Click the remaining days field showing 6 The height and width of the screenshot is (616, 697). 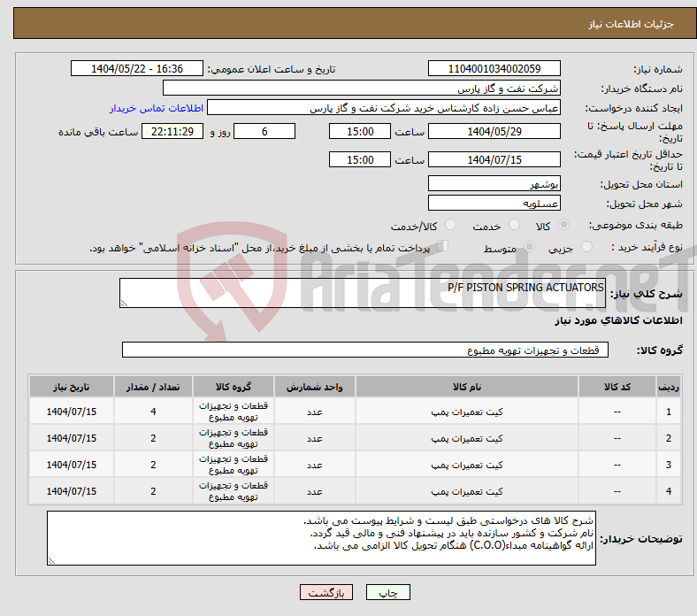tap(264, 131)
